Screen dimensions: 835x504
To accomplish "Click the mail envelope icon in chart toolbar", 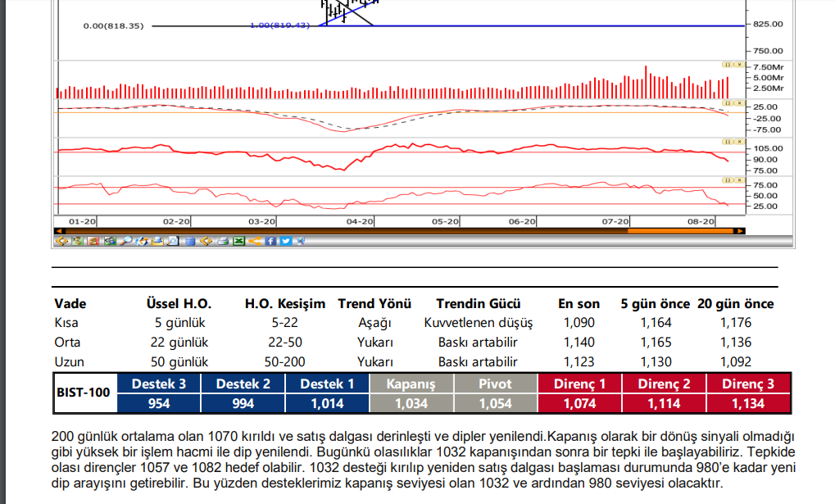I will point(157,241).
